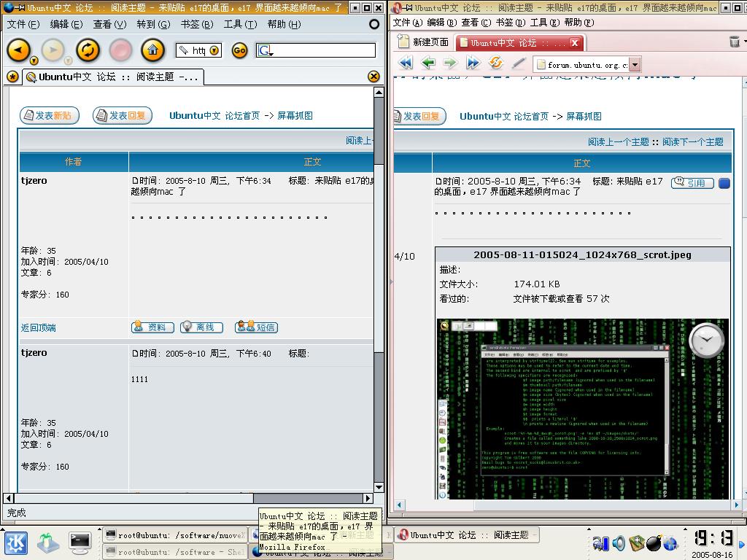Click the desktop access icon in KDE panel
747x560 pixels.
pyautogui.click(x=48, y=543)
